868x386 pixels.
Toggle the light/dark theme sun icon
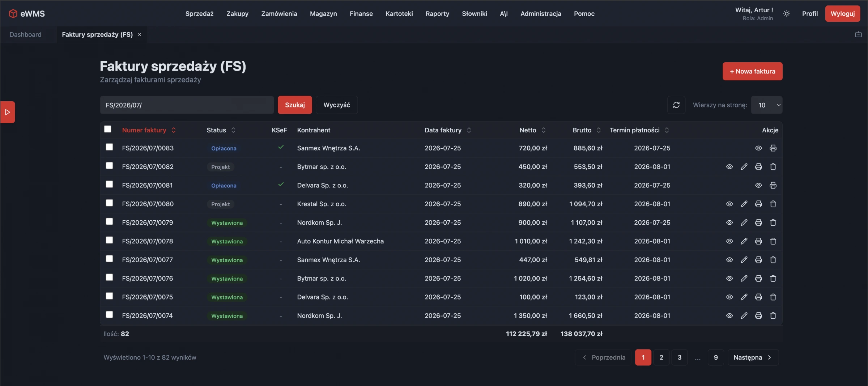(787, 14)
